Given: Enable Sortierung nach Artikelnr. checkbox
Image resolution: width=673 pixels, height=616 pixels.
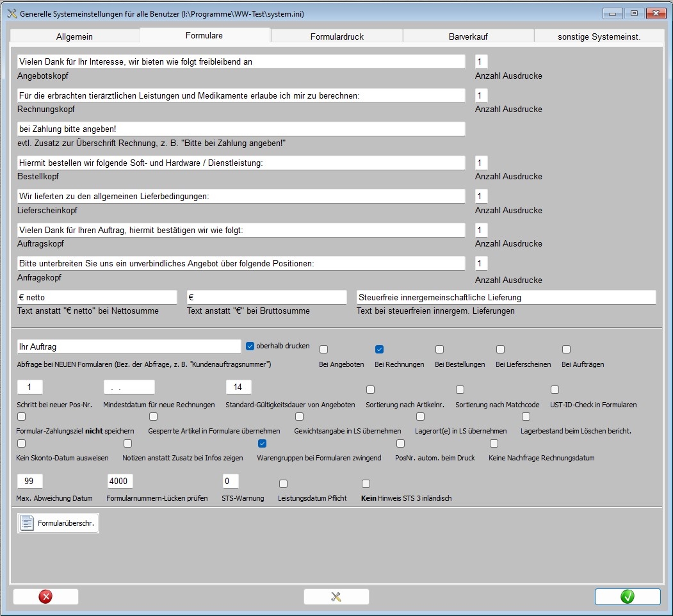Looking at the screenshot, I should 370,390.
